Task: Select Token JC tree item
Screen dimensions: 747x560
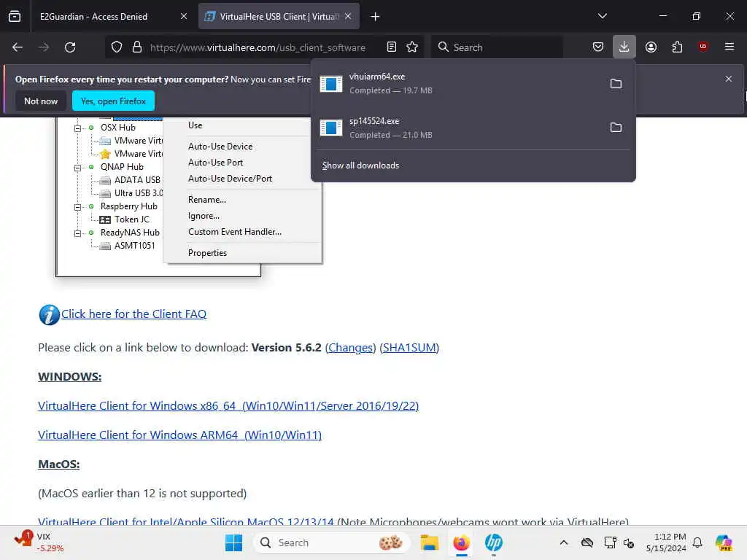Action: (132, 219)
